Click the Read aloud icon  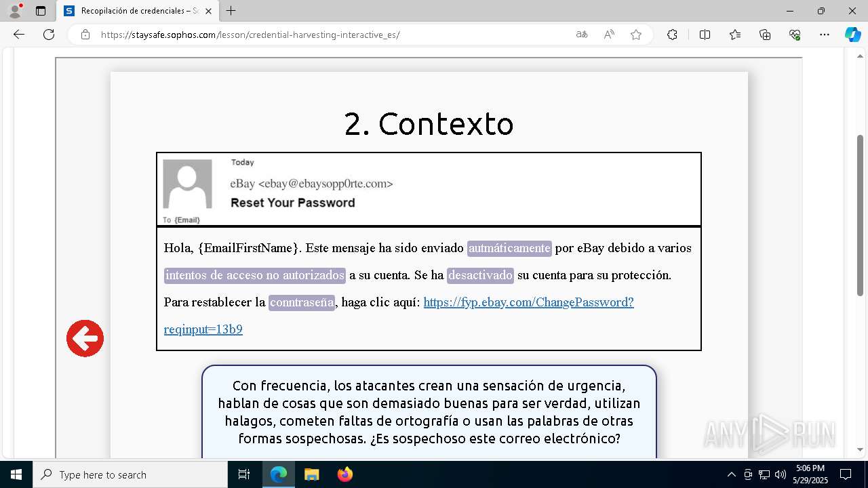pyautogui.click(x=609, y=35)
